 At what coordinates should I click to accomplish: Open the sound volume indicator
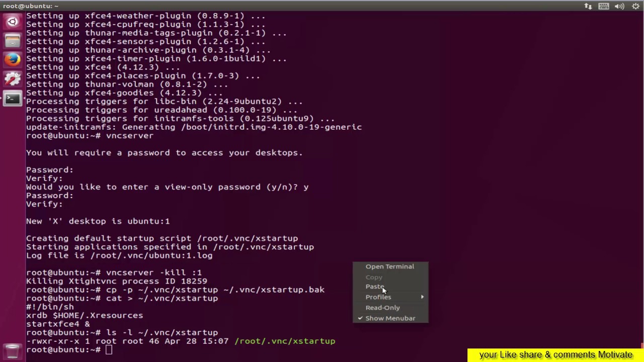(x=619, y=6)
